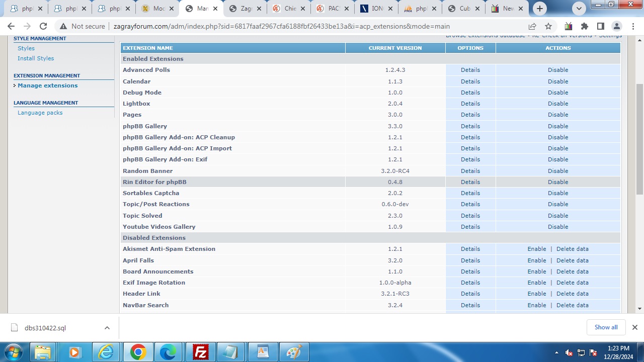The image size is (644, 362).
Task: Launch FileZilla from the taskbar
Action: 201,352
